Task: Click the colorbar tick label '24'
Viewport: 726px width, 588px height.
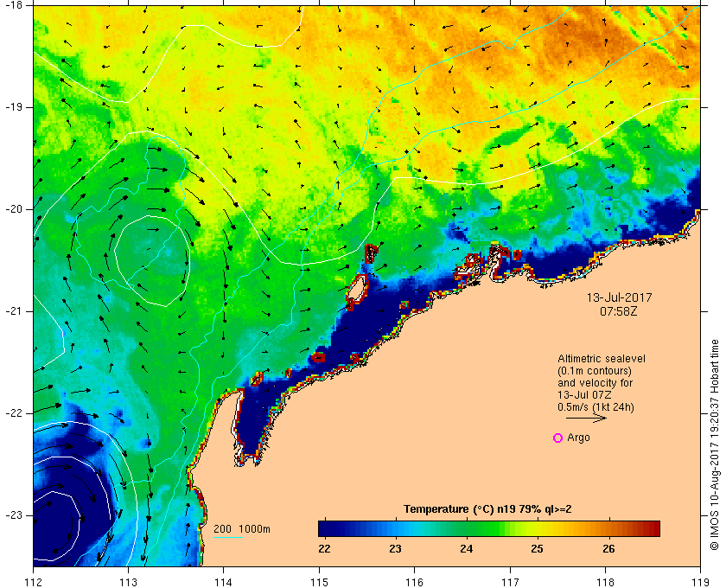Action: tap(467, 548)
